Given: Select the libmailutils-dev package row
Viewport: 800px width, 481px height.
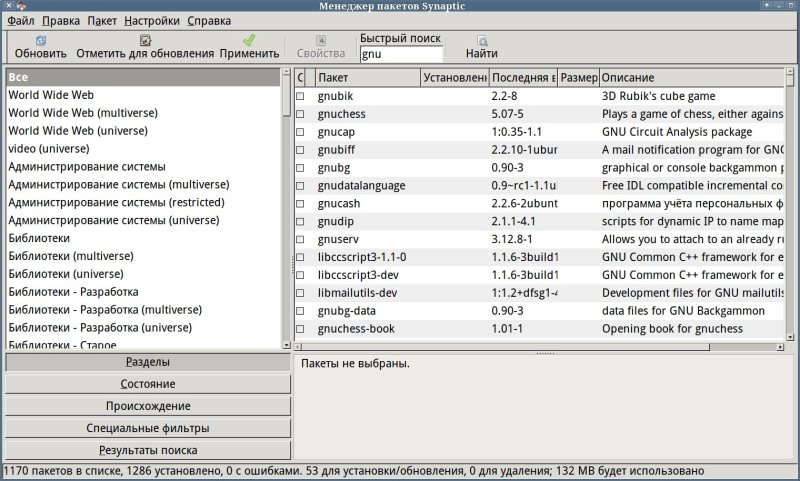Looking at the screenshot, I should click(x=539, y=293).
